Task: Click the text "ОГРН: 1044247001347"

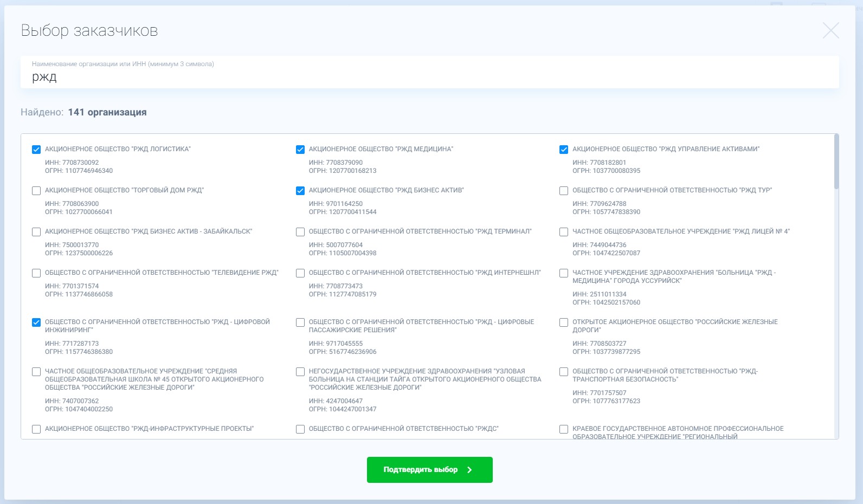Action: click(x=343, y=409)
